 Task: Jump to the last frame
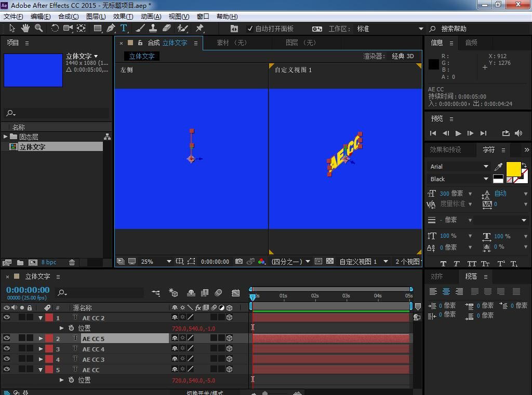(x=484, y=133)
